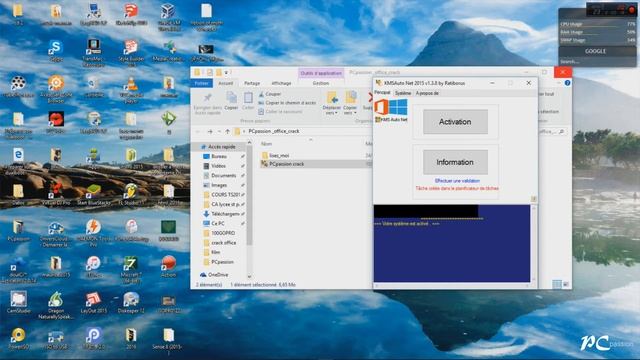The image size is (640, 360).
Task: Switch Explorer to details view icon
Action: coord(557,284)
